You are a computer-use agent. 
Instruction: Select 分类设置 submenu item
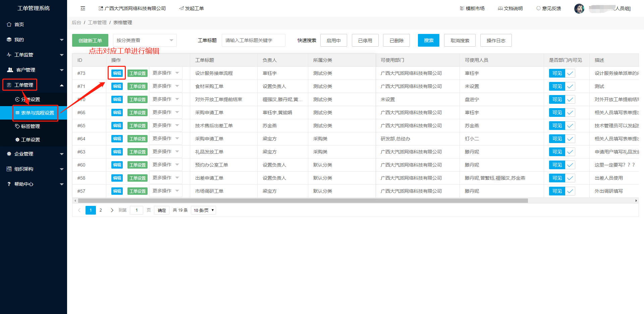pos(34,99)
